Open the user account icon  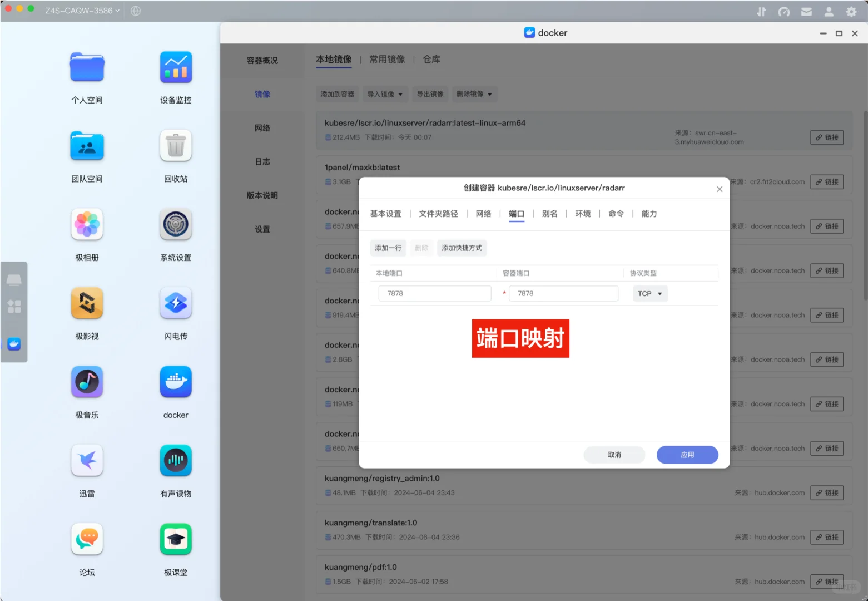pos(829,11)
